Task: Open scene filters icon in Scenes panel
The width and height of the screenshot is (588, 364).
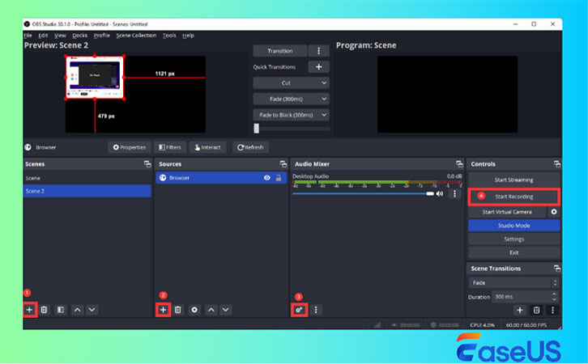Action: (61, 310)
